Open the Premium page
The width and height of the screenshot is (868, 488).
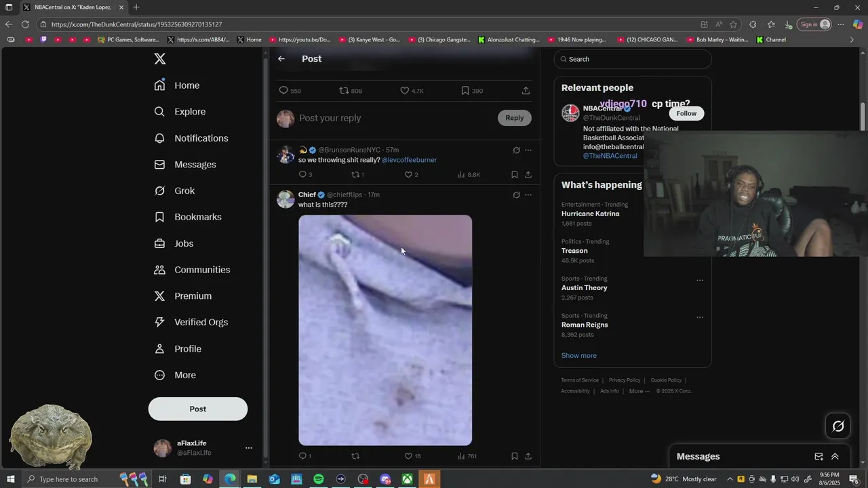(x=182, y=296)
